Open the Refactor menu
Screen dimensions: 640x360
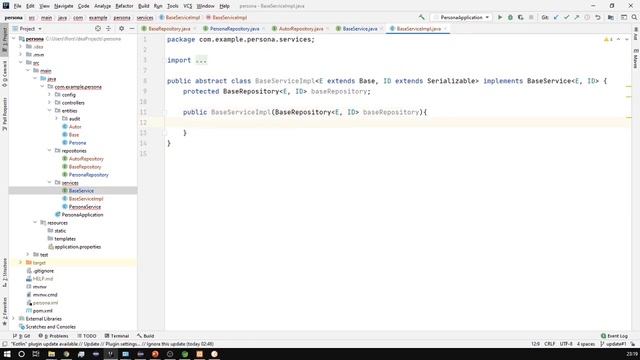(x=124, y=6)
